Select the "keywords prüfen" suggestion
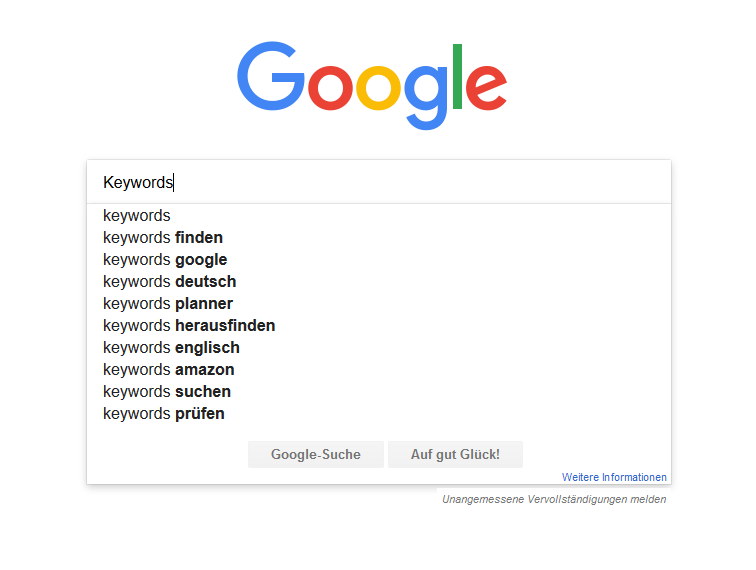Viewport: 756px width, 570px height. pyautogui.click(x=379, y=414)
